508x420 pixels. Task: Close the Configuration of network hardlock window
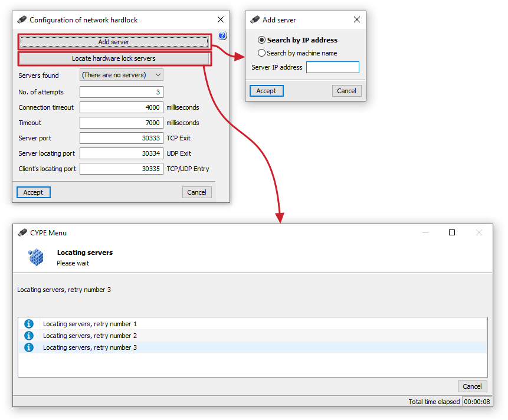point(221,19)
